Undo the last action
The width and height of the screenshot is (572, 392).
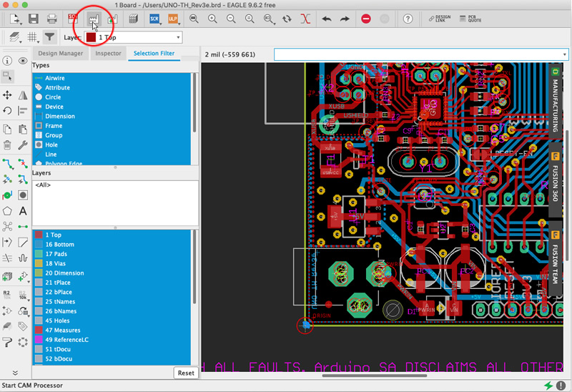point(327,19)
